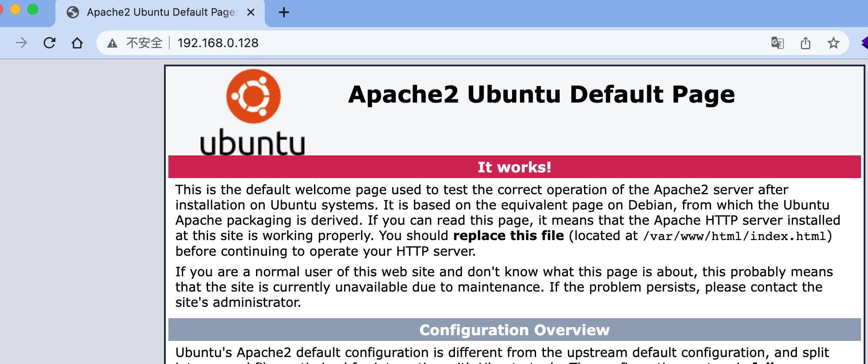Click the orange Ubuntu circle logo
The image size is (868, 364).
pos(253,96)
